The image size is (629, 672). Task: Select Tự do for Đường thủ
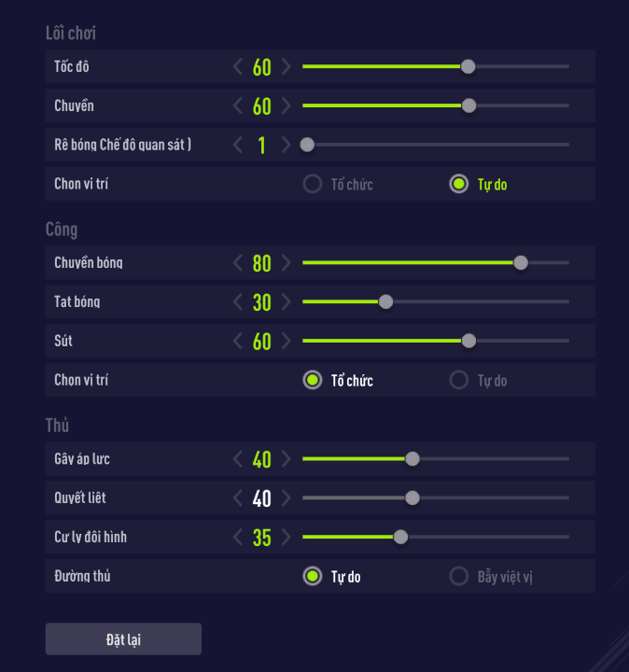coord(313,576)
